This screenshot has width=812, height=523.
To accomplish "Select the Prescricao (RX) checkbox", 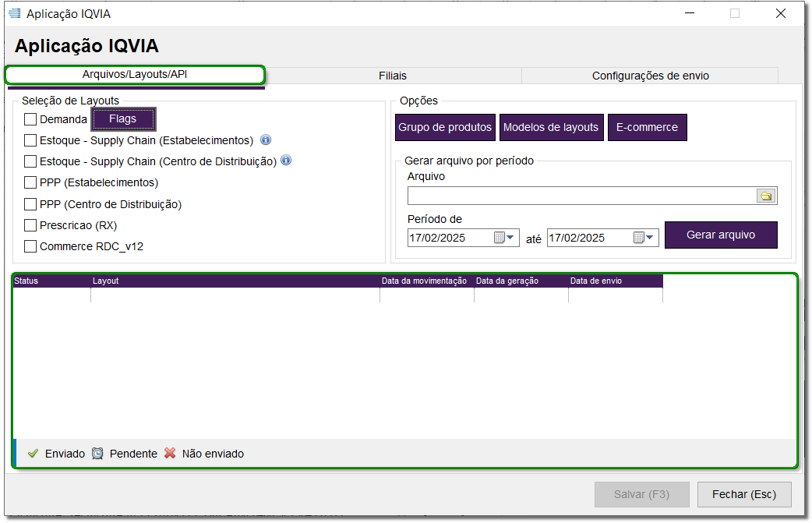I will tap(30, 225).
